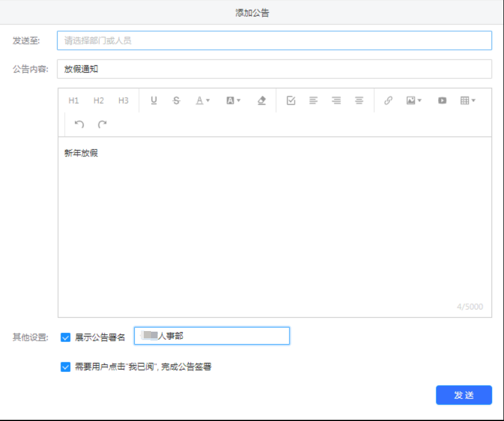Toggle strikethrough formatting
This screenshot has width=504, height=421.
[176, 101]
